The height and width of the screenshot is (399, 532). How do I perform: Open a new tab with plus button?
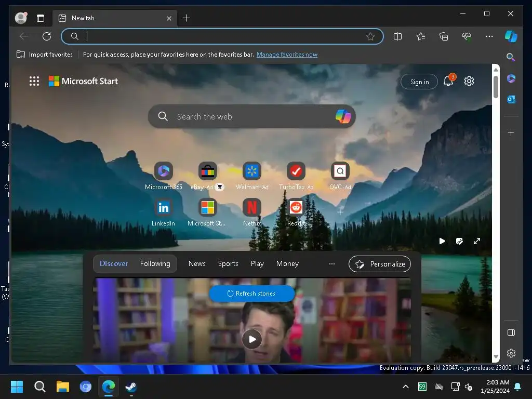(x=187, y=18)
